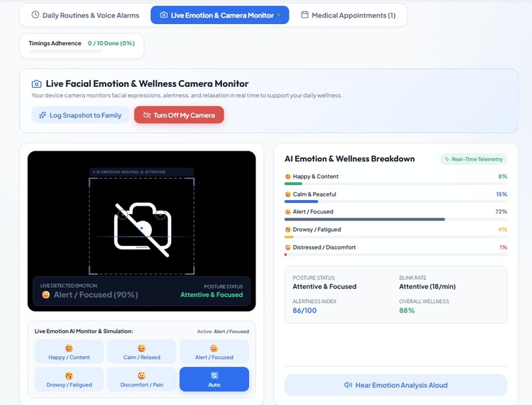Turn Off My Camera
Screen dimensions: 532x405
coord(179,115)
